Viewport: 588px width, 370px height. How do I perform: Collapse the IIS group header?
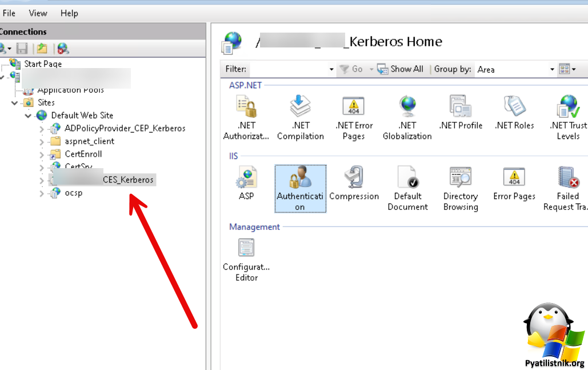(x=233, y=156)
